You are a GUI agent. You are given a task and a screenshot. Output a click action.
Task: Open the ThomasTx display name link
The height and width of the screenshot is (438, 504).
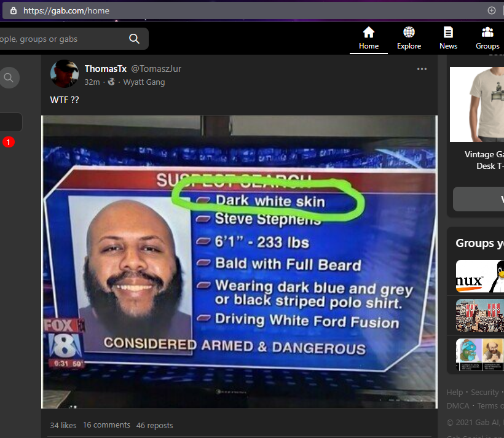(x=105, y=69)
